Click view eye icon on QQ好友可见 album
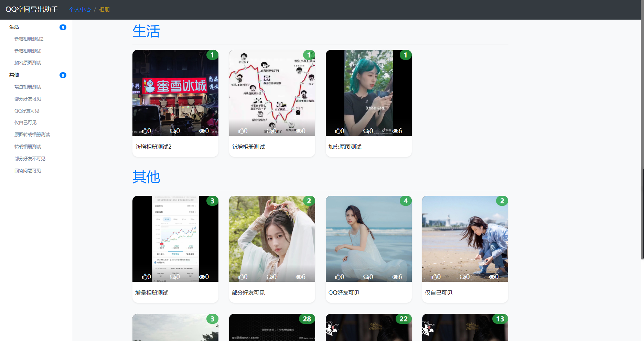 (395, 277)
